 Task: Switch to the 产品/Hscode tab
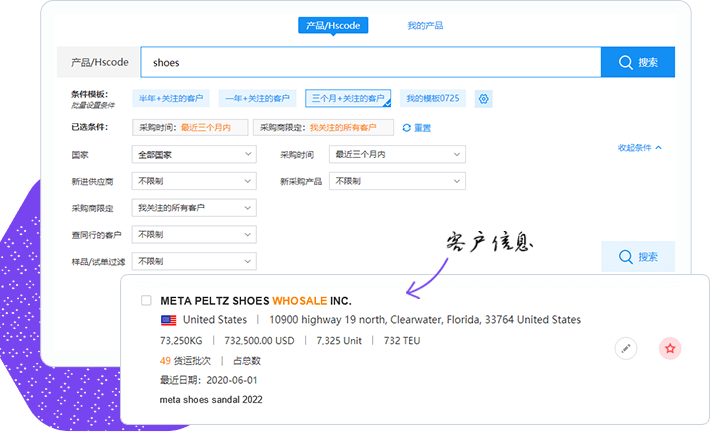[x=334, y=25]
